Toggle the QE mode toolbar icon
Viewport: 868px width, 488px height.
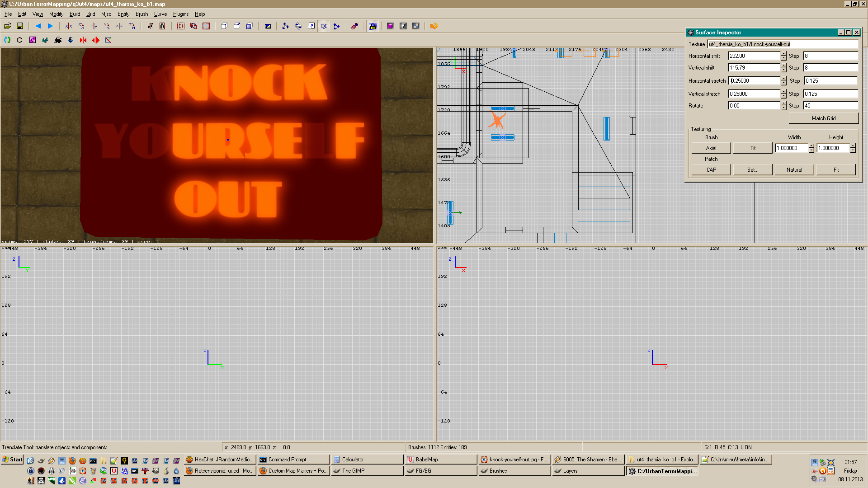(x=324, y=26)
